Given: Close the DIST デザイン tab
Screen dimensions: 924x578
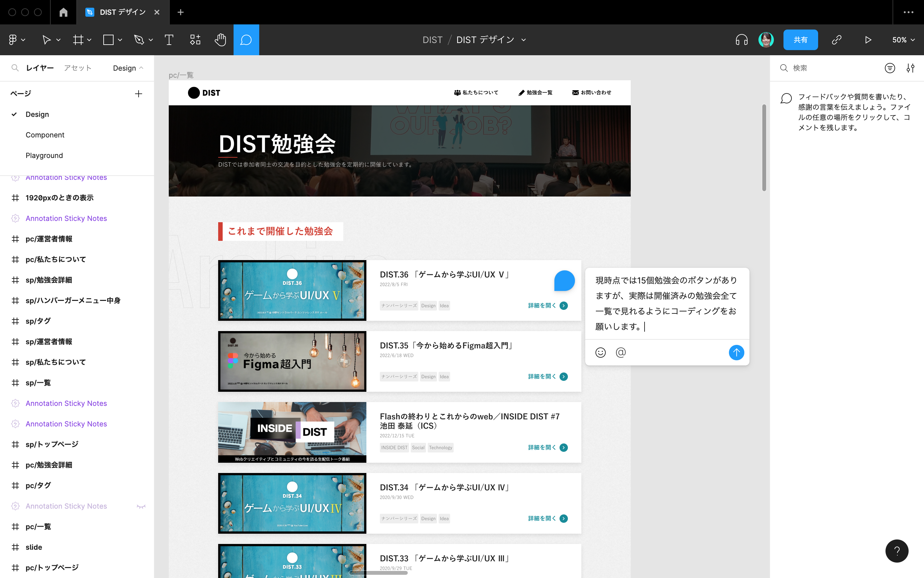Looking at the screenshot, I should (157, 12).
